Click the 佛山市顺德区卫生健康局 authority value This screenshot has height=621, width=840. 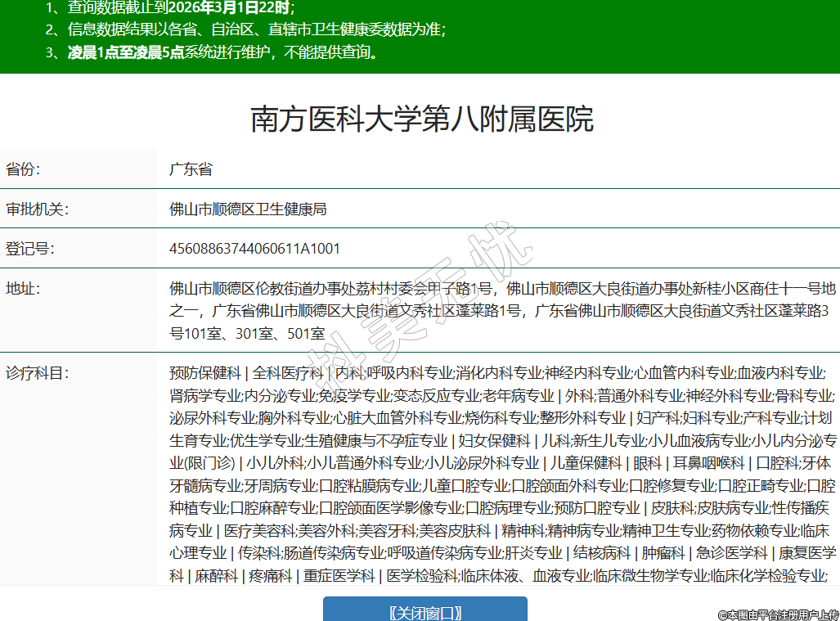pos(248,209)
